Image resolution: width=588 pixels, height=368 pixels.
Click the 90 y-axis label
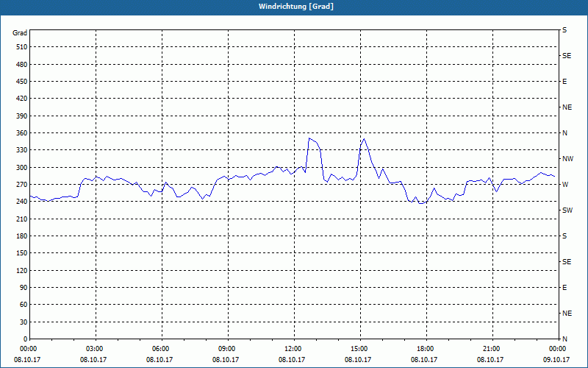pyautogui.click(x=24, y=288)
